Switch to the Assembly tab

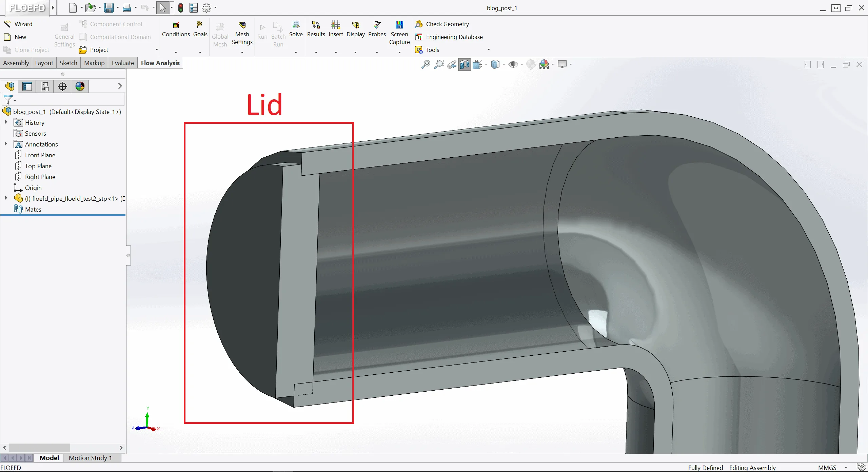[16, 63]
